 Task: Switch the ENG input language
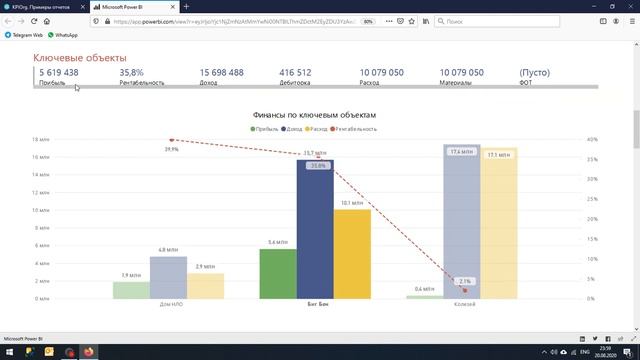pyautogui.click(x=585, y=352)
